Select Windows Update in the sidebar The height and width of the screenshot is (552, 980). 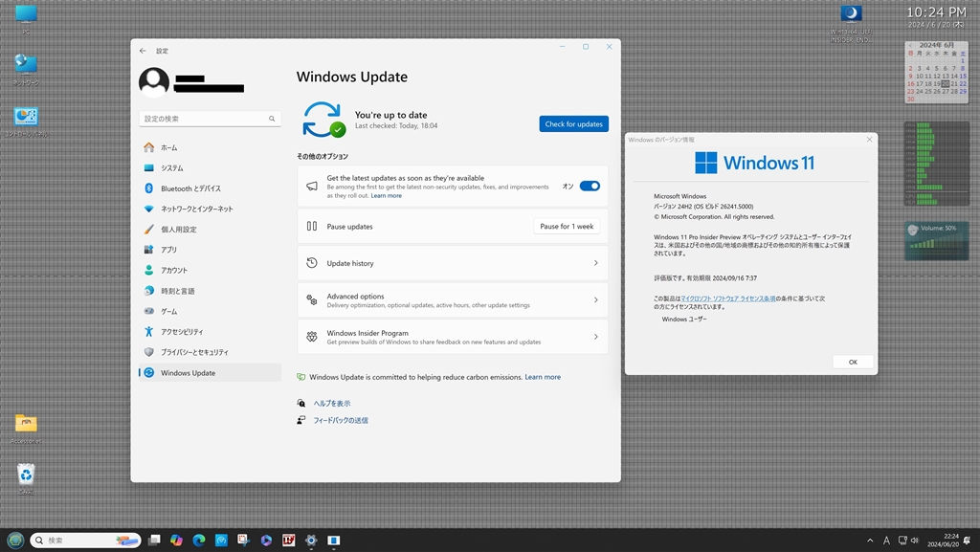click(188, 373)
